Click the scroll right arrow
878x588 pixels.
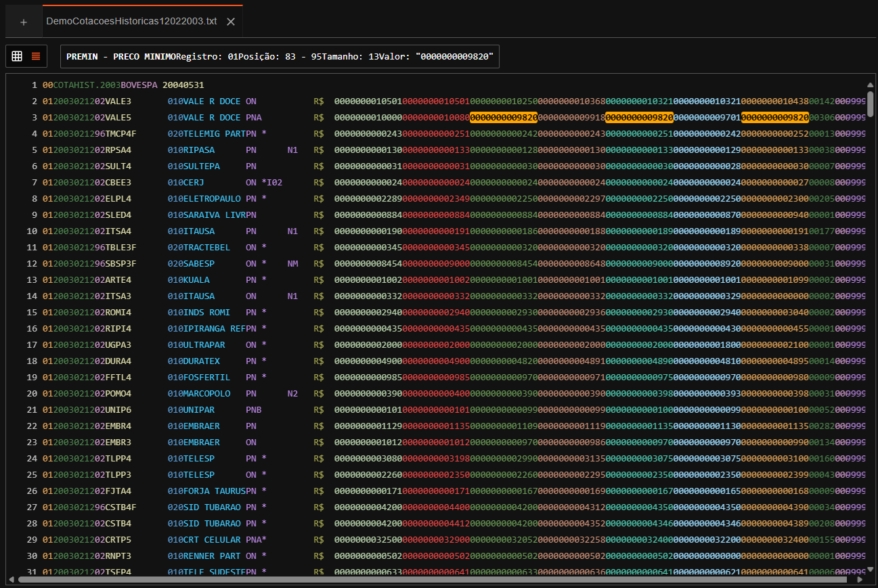pyautogui.click(x=861, y=580)
